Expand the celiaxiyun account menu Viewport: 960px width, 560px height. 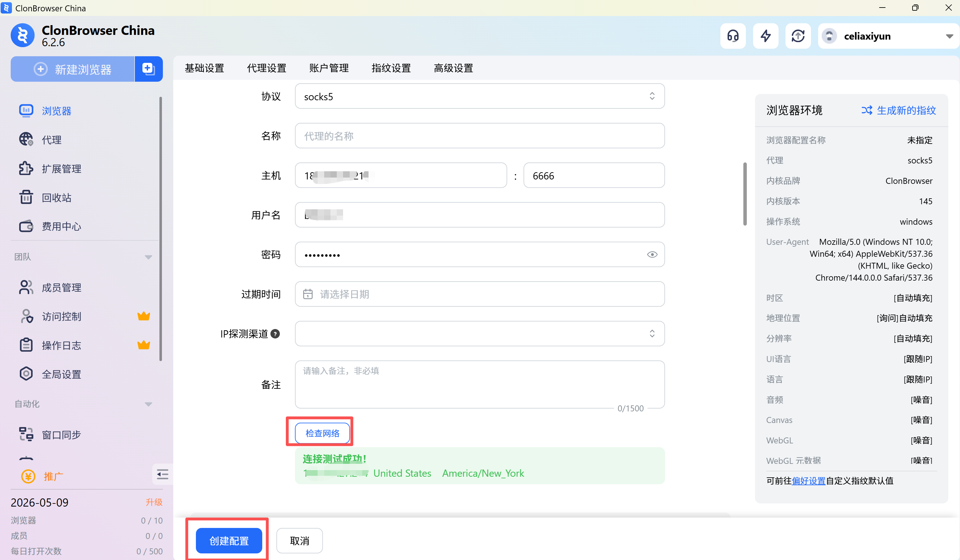coord(949,36)
